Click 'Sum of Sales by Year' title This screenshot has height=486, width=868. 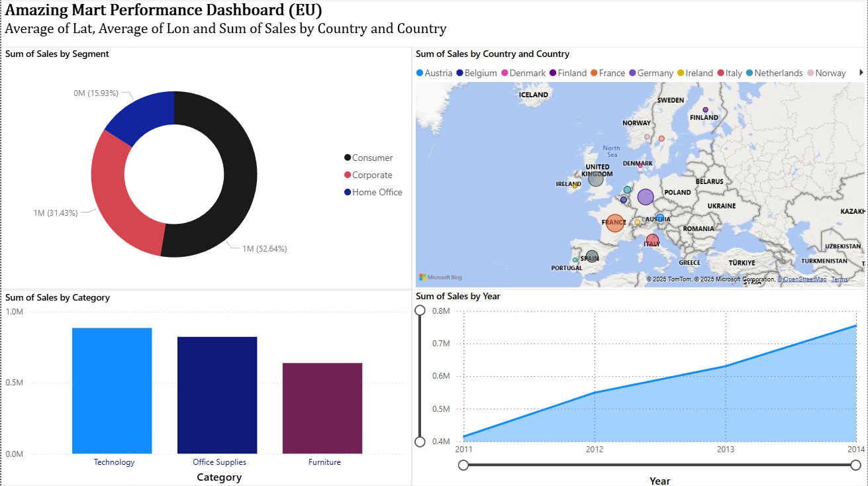tap(458, 297)
